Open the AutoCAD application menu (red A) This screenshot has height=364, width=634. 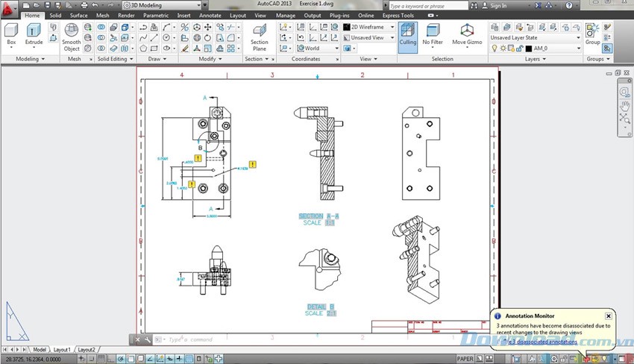point(8,9)
